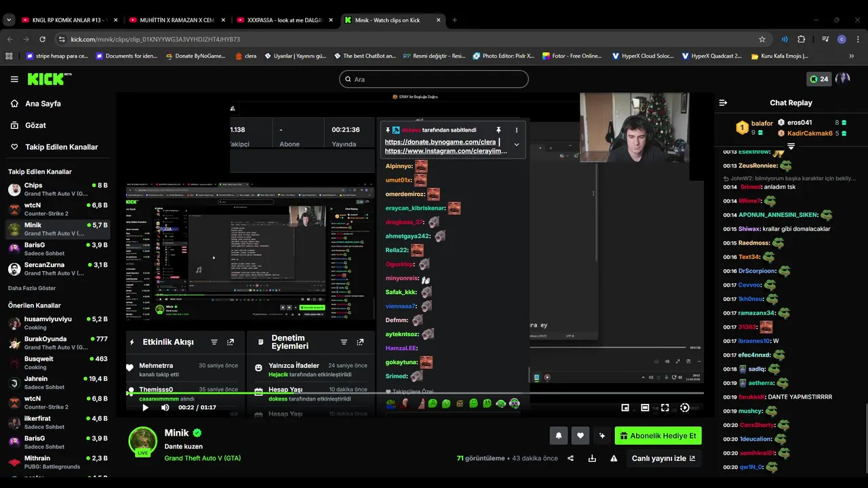Seek using the clip progress bar
The image size is (868, 488).
[416, 393]
